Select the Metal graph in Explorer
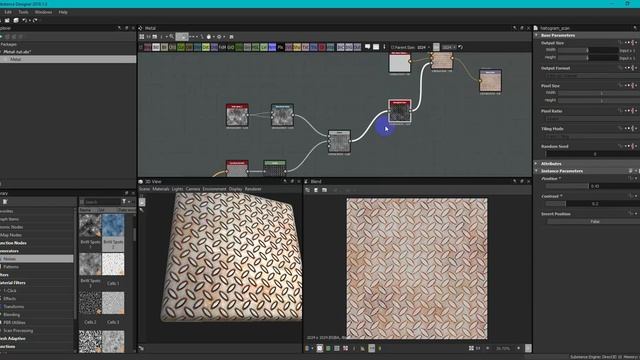 pos(68,59)
